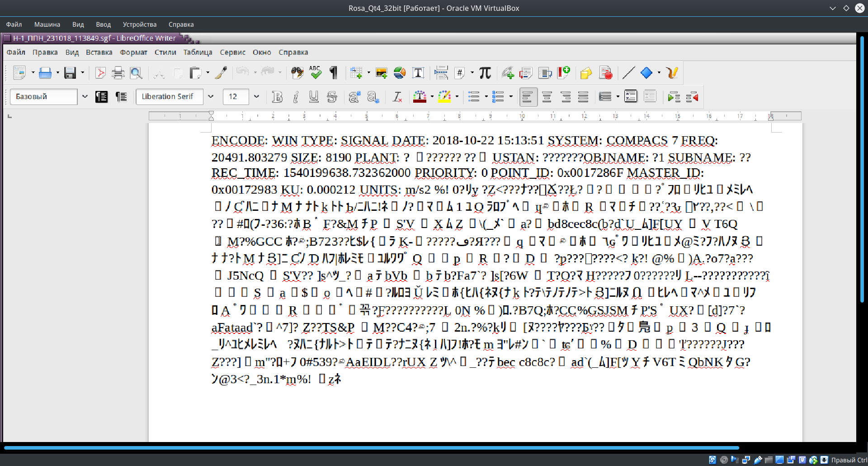
Task: Toggle Bold formatting
Action: click(277, 97)
